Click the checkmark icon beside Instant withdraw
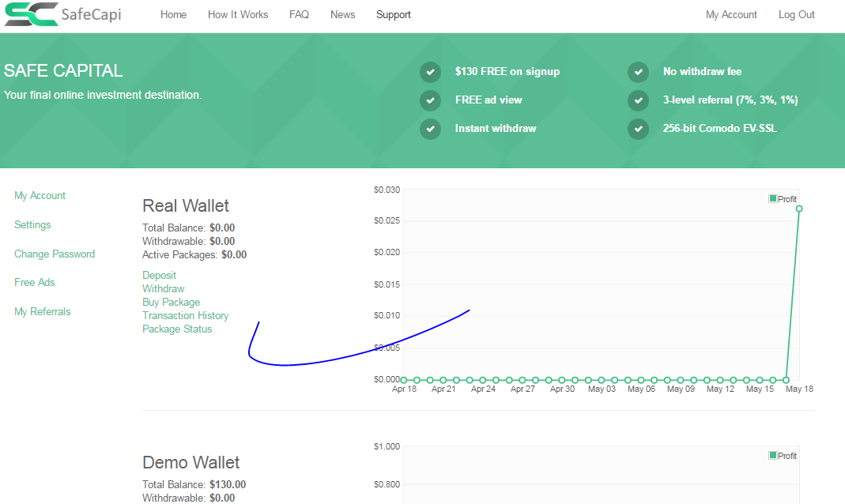The width and height of the screenshot is (845, 504). pos(430,129)
